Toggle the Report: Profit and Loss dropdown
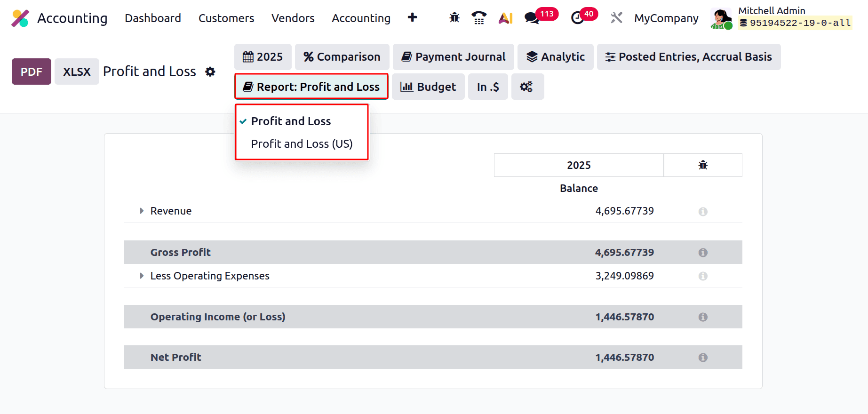 [x=311, y=87]
